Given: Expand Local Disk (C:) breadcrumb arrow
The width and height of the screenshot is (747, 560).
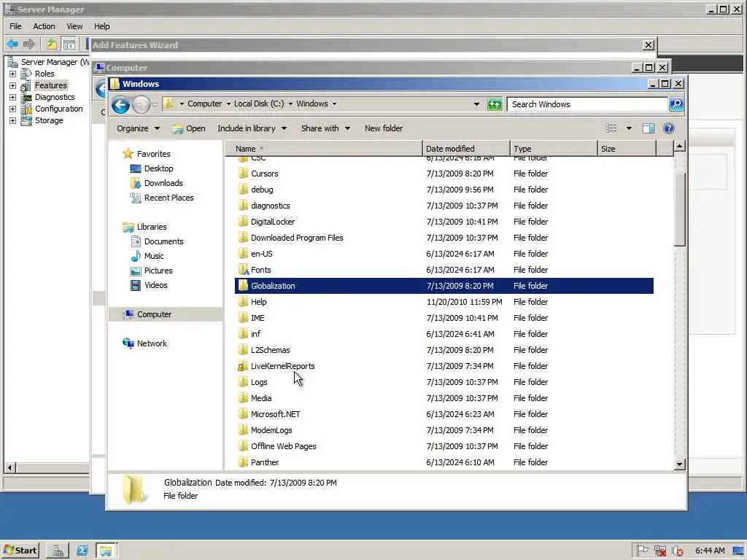Looking at the screenshot, I should coord(290,104).
